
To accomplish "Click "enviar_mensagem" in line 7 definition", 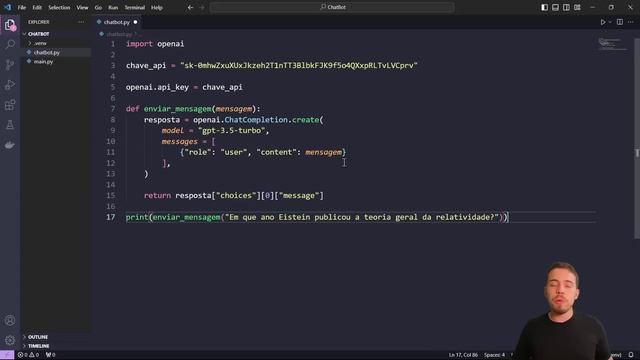I will (178, 109).
